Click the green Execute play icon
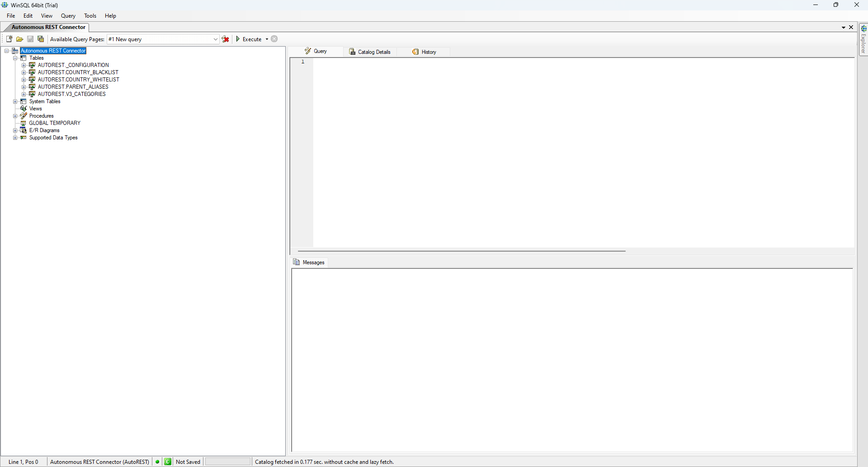This screenshot has width=868, height=467. [x=238, y=39]
